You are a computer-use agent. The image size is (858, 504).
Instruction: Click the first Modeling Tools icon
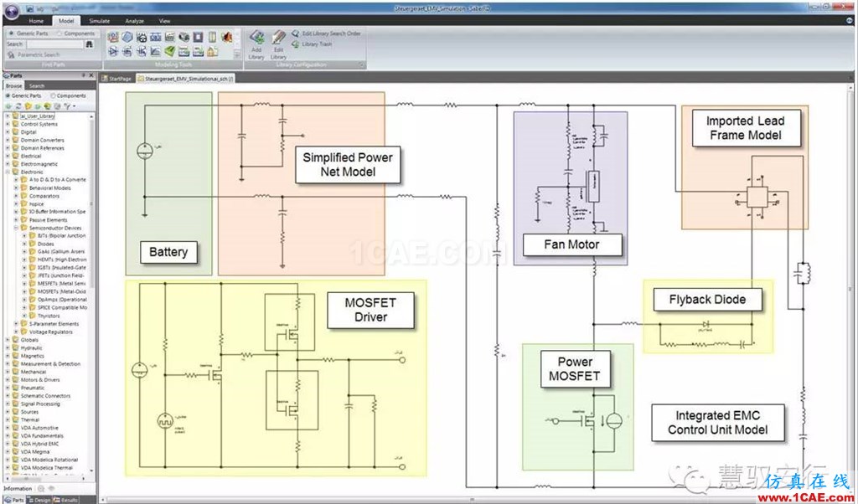pyautogui.click(x=113, y=38)
